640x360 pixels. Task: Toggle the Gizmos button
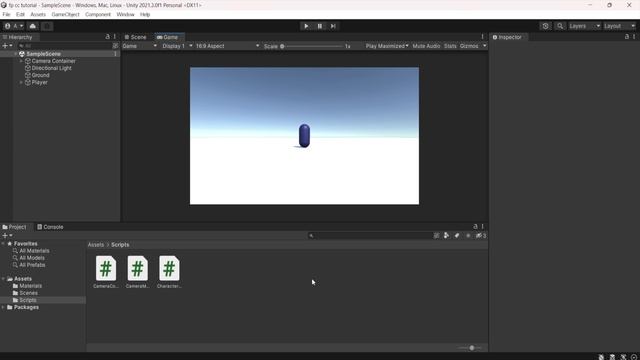point(469,46)
